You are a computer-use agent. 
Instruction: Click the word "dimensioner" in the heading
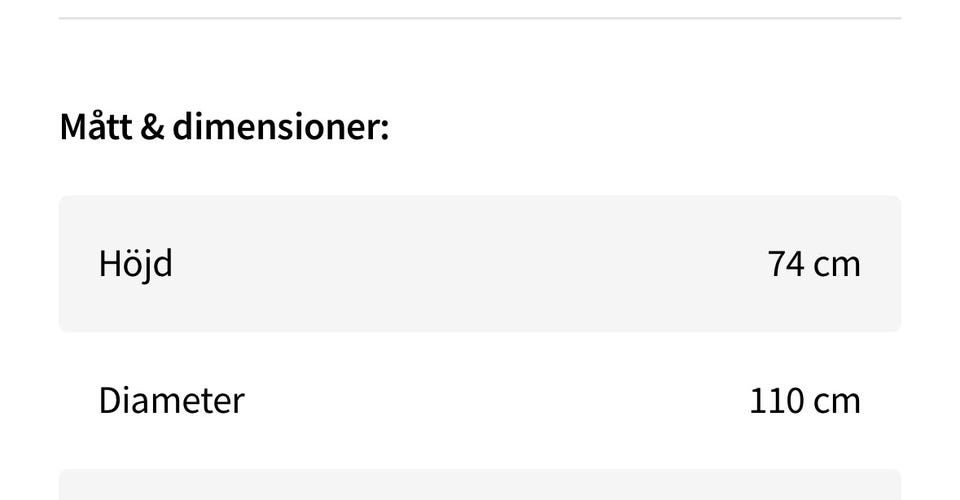(274, 128)
